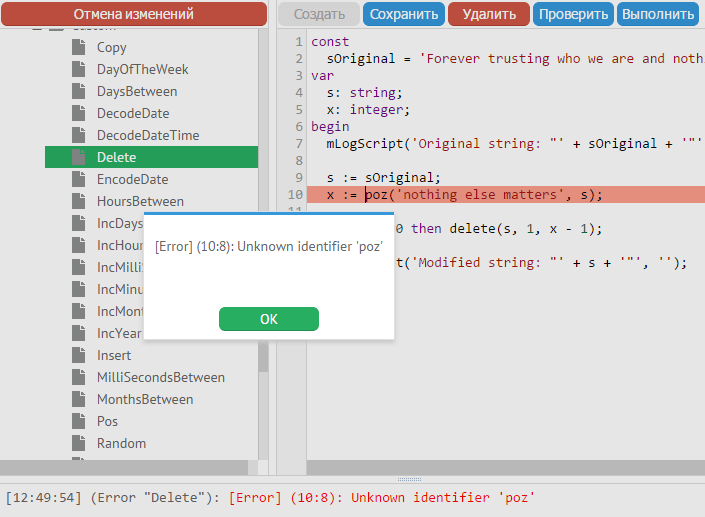Click the DaysBetween script file icon
The image size is (705, 517).
coord(79,92)
